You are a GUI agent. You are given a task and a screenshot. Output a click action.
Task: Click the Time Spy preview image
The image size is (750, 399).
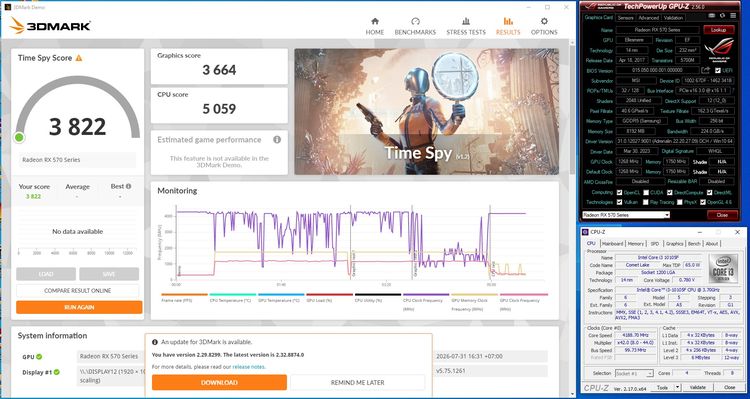426,111
